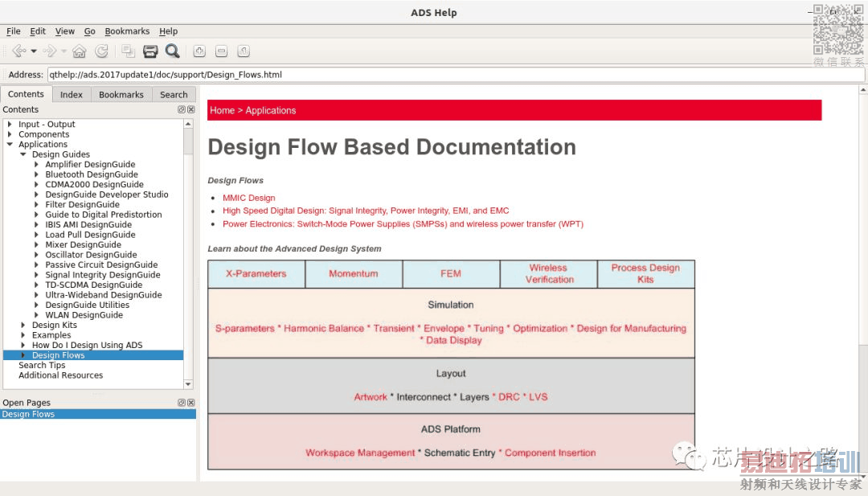Open the Back history dropdown arrow

click(x=34, y=51)
